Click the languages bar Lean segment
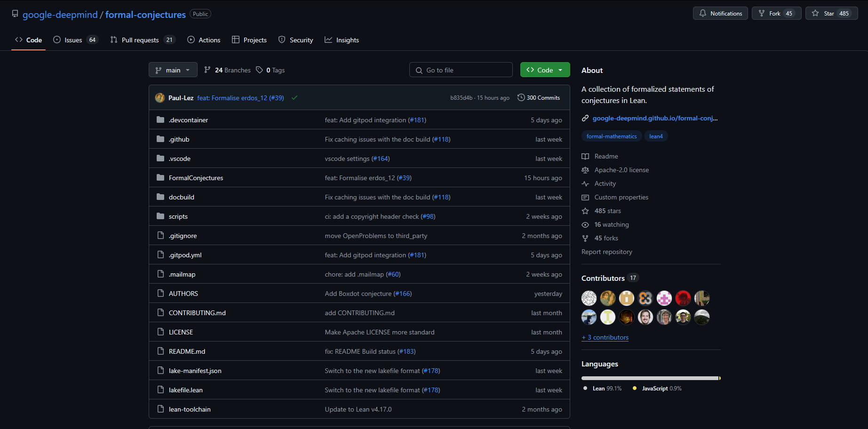 [650, 378]
